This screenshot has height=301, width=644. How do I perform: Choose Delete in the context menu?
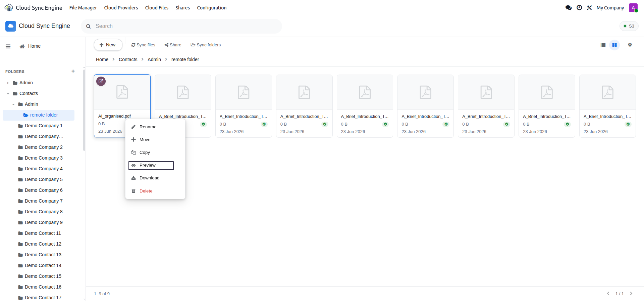point(155,191)
